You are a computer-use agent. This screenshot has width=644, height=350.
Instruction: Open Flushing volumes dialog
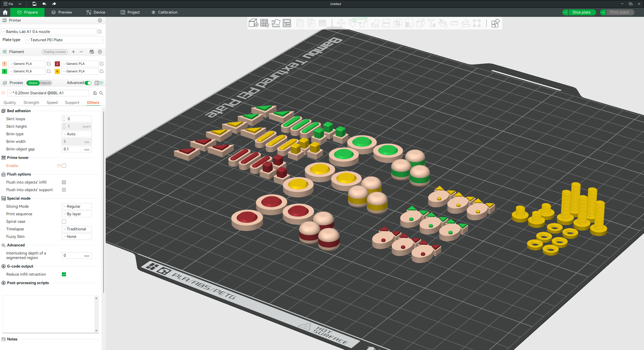point(55,52)
